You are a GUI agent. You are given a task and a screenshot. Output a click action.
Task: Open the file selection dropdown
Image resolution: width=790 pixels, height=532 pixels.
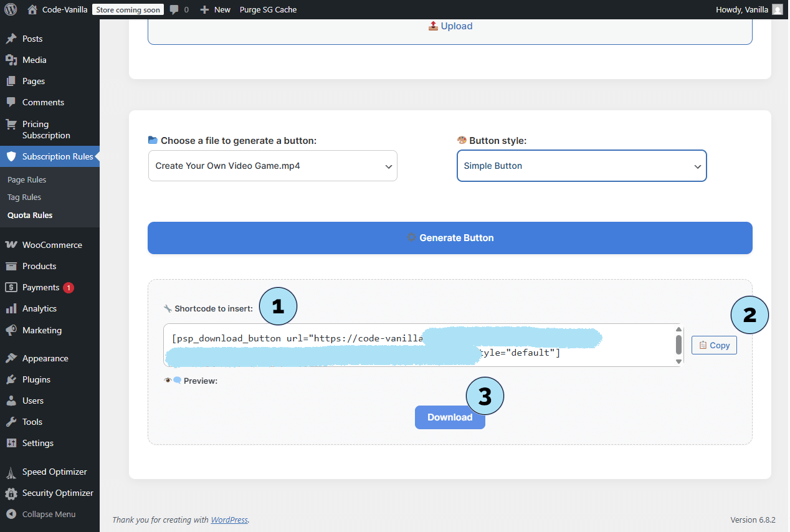pos(272,166)
